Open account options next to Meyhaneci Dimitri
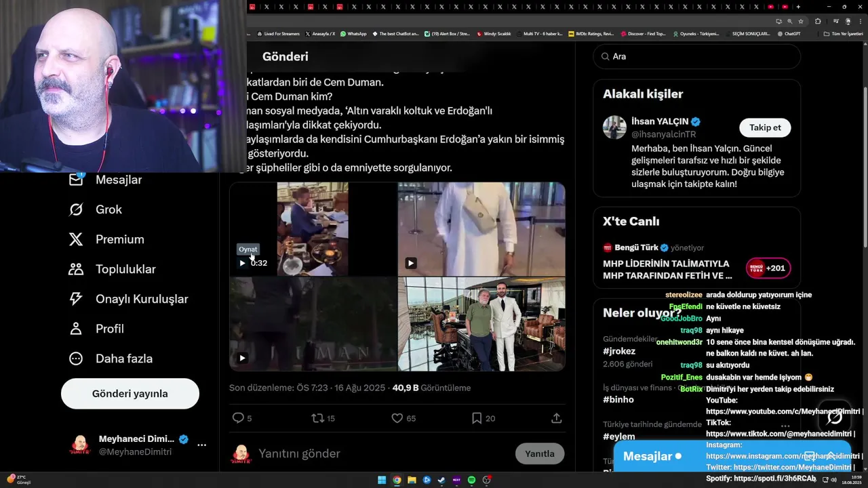The image size is (868, 488). 201,445
